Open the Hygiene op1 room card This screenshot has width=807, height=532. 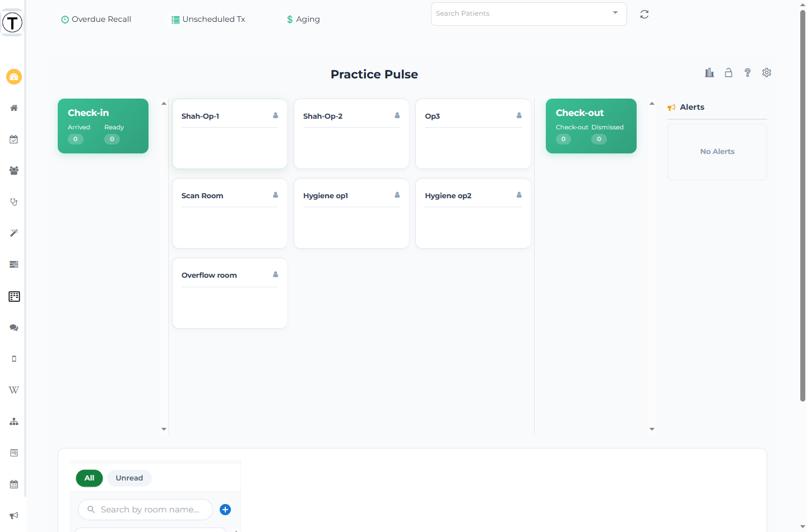pyautogui.click(x=351, y=213)
